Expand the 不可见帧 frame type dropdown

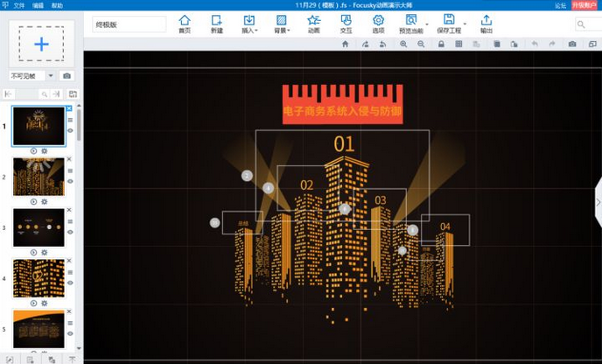pos(51,76)
